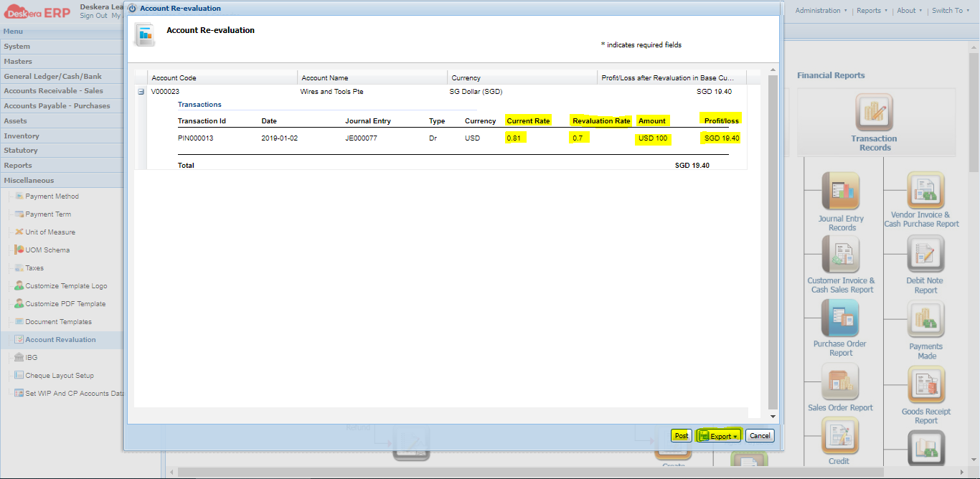
Task: Open the Purchase Order Report icon
Action: coord(840,320)
